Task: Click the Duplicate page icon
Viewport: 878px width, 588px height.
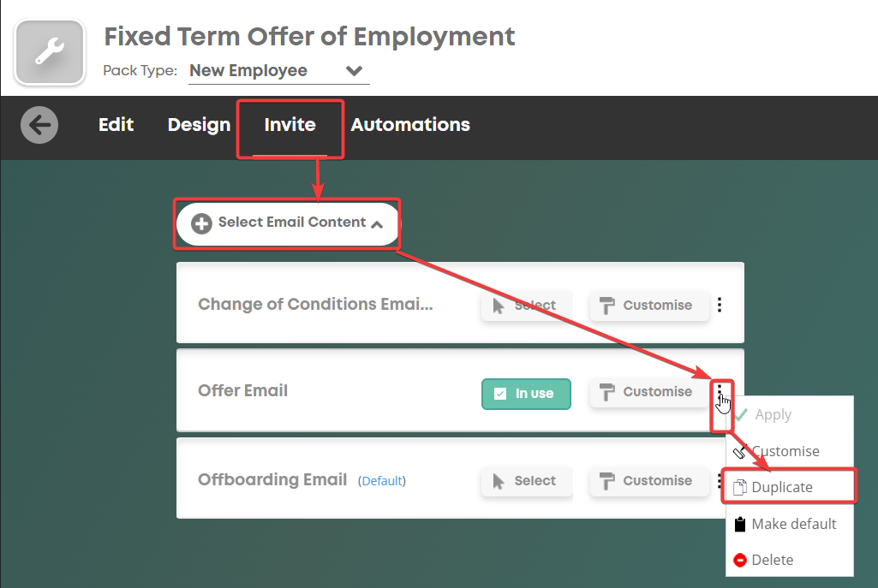Action: tap(740, 487)
